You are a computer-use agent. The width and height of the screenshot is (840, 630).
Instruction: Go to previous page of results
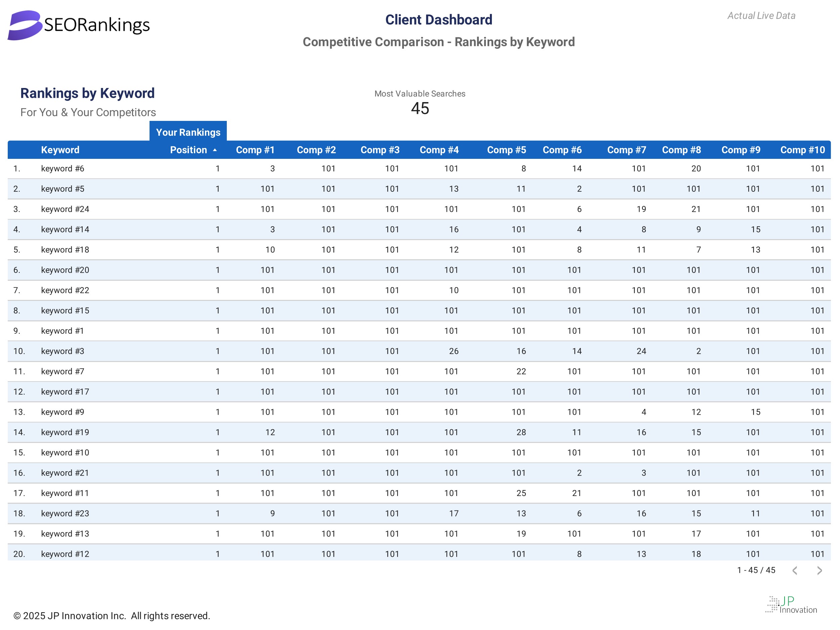[795, 571]
